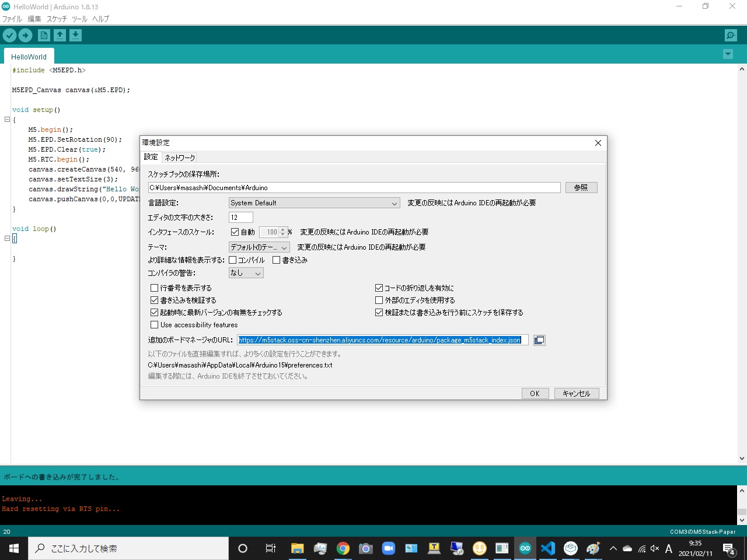Click the 参照 browse button
The height and width of the screenshot is (560, 747).
coord(581,188)
